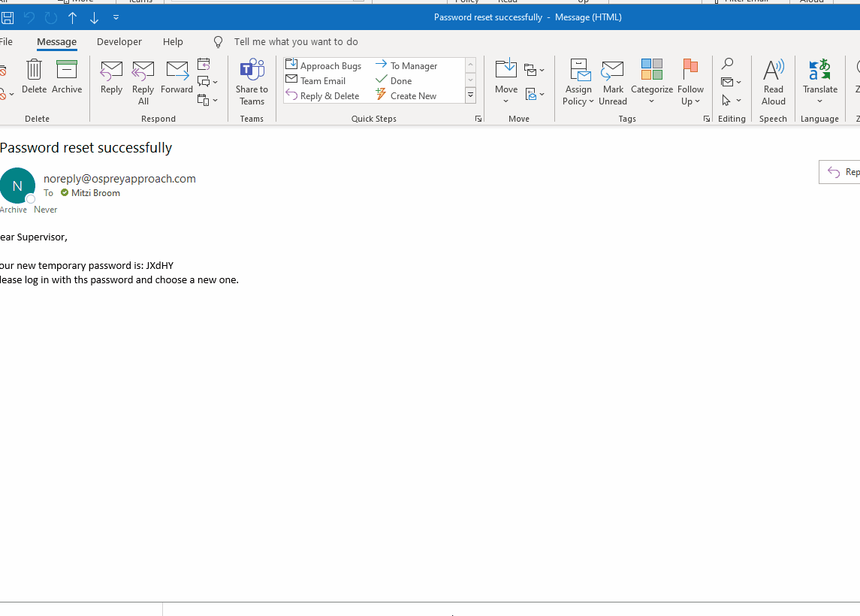Forward this email message
Screen dimensions: 860x616
[177, 77]
